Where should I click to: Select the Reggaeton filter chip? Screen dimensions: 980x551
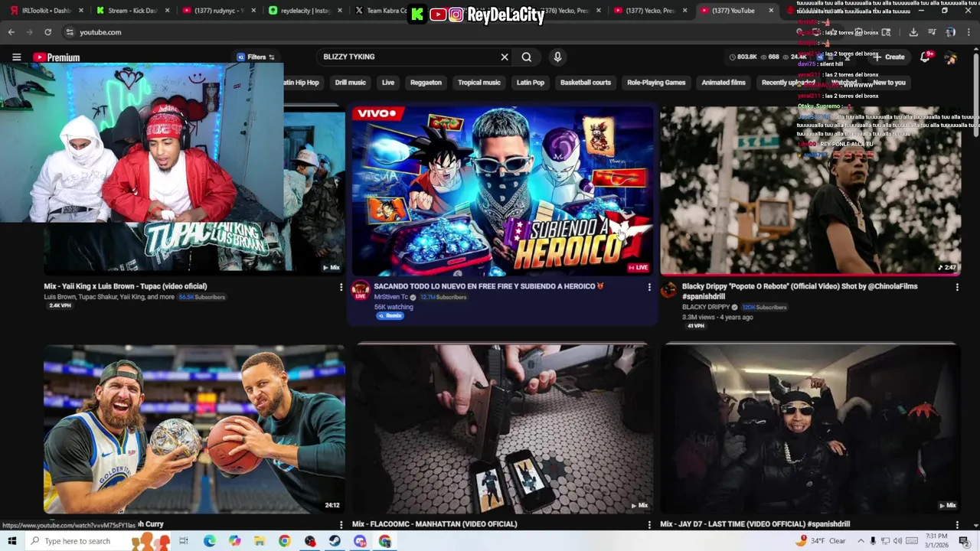click(x=426, y=83)
